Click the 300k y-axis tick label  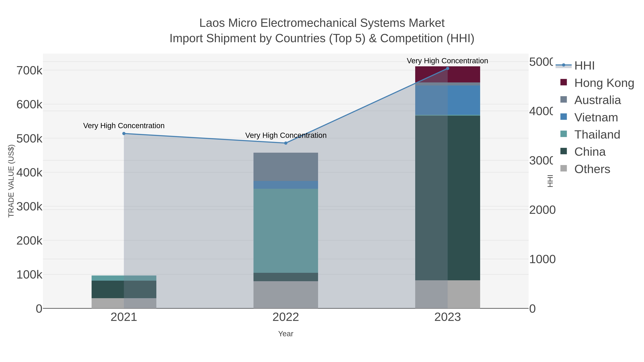[x=30, y=207]
